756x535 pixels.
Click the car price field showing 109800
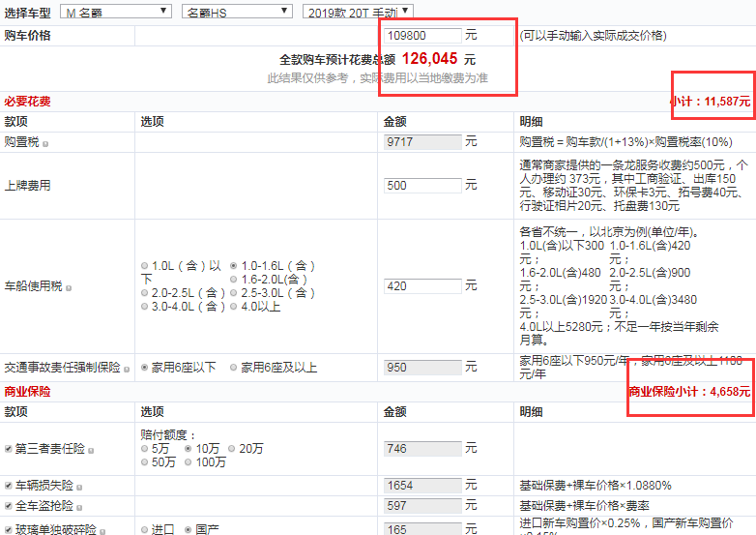pos(422,36)
